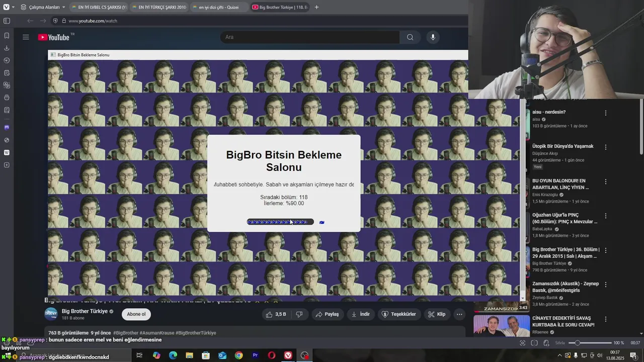The height and width of the screenshot is (362, 644).
Task: Click the #BigBrotherTürkiye hashtag
Action: click(196, 333)
